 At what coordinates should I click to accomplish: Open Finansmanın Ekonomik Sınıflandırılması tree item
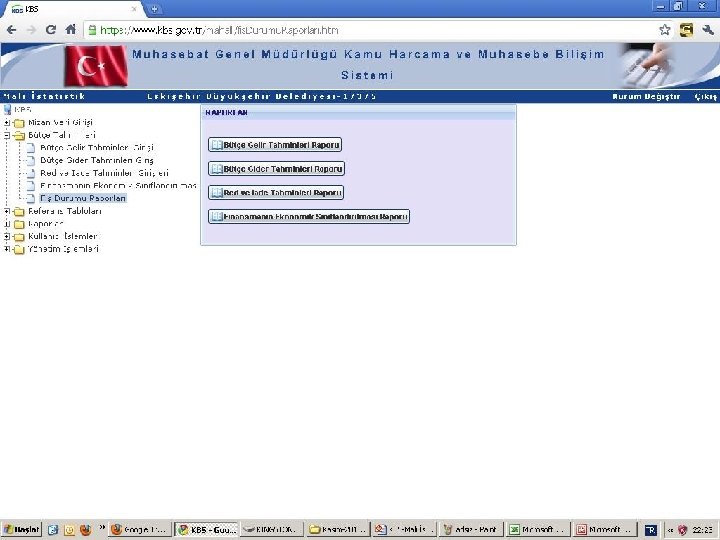click(118, 186)
